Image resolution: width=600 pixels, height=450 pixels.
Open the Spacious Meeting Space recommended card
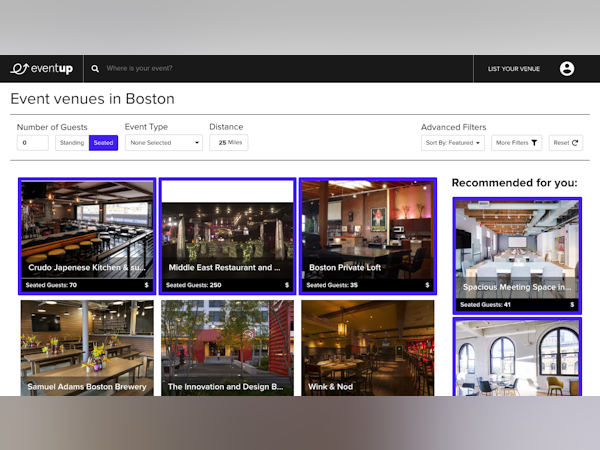[517, 256]
